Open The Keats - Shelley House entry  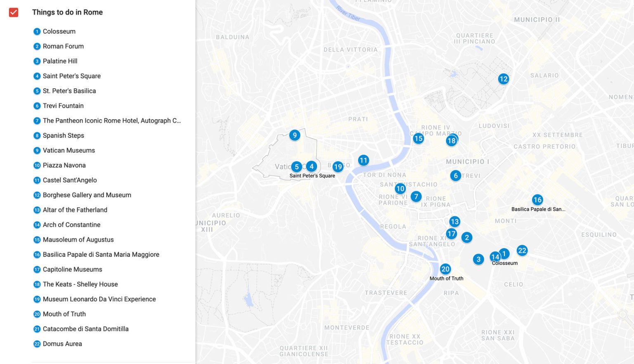coord(80,284)
